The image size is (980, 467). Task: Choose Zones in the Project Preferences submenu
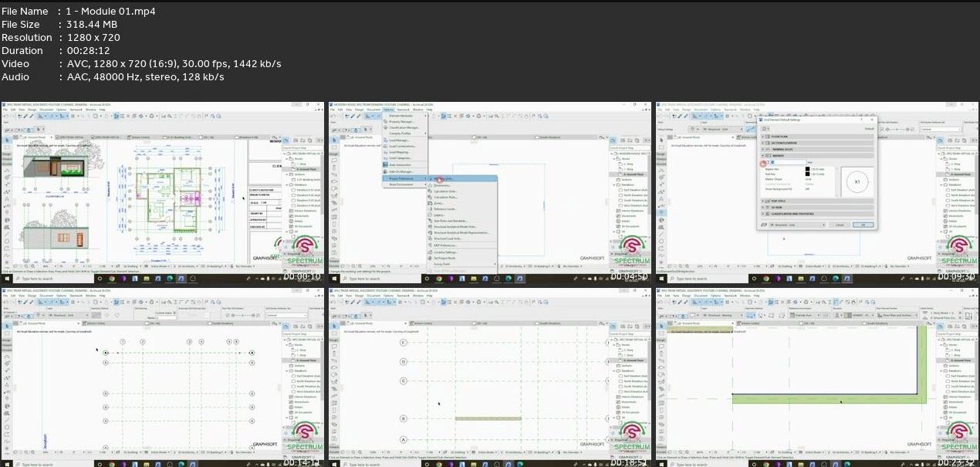click(x=462, y=203)
